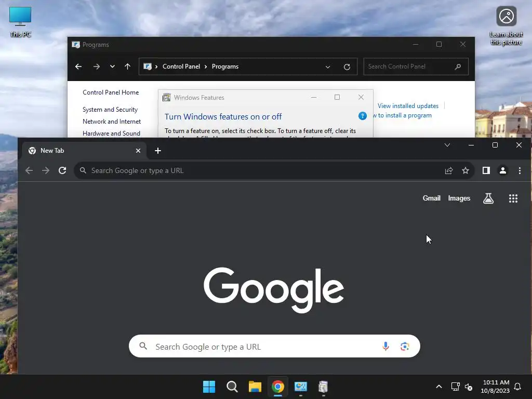Share this page icon in Chrome
Image resolution: width=532 pixels, height=399 pixels.
click(x=449, y=170)
